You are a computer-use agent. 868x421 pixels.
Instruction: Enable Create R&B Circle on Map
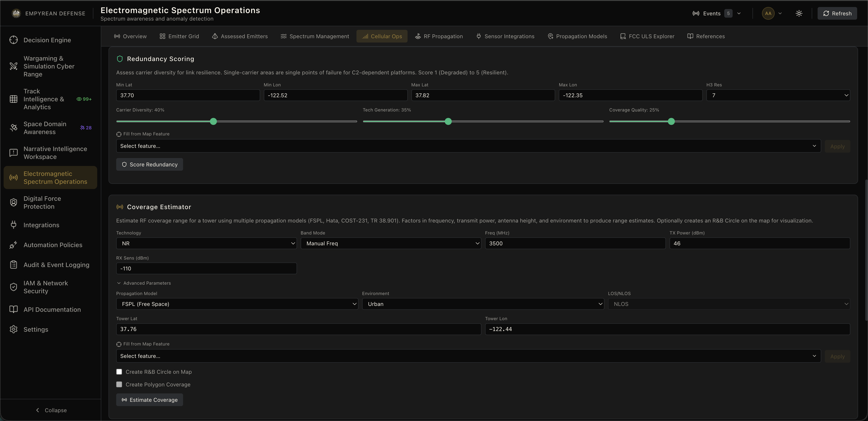point(119,372)
